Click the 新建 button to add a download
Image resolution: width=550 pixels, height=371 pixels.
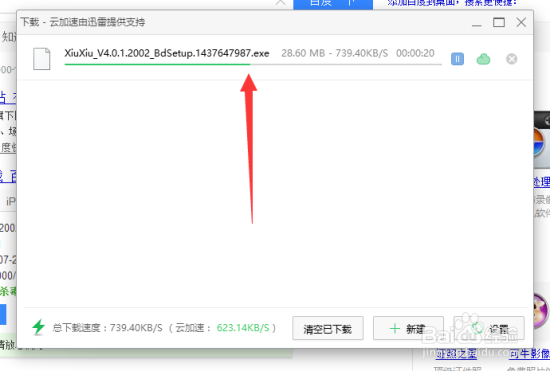point(408,328)
